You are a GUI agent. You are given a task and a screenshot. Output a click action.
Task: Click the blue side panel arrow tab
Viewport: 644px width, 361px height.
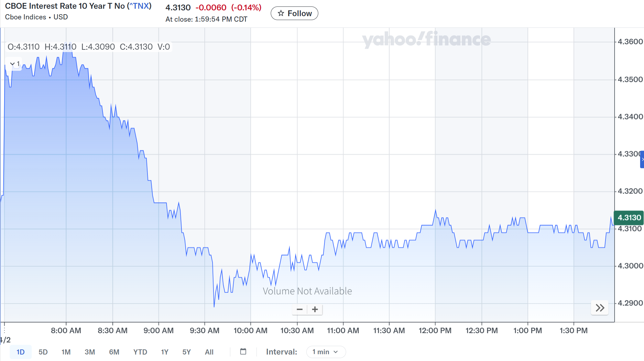[x=642, y=159]
